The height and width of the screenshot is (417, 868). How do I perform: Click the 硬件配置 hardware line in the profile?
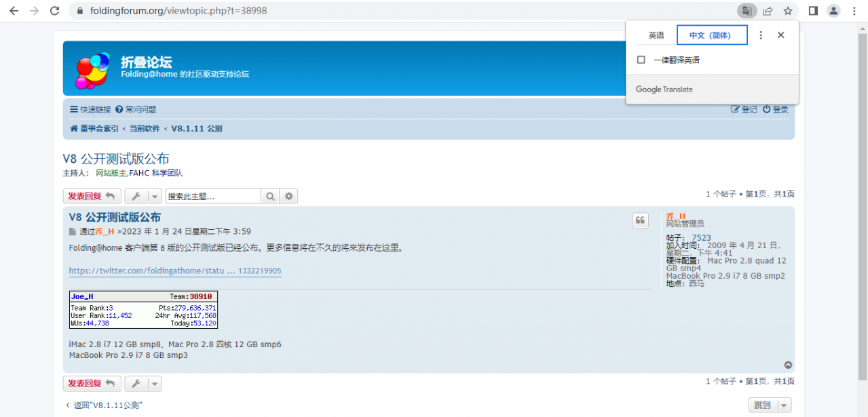(x=726, y=264)
